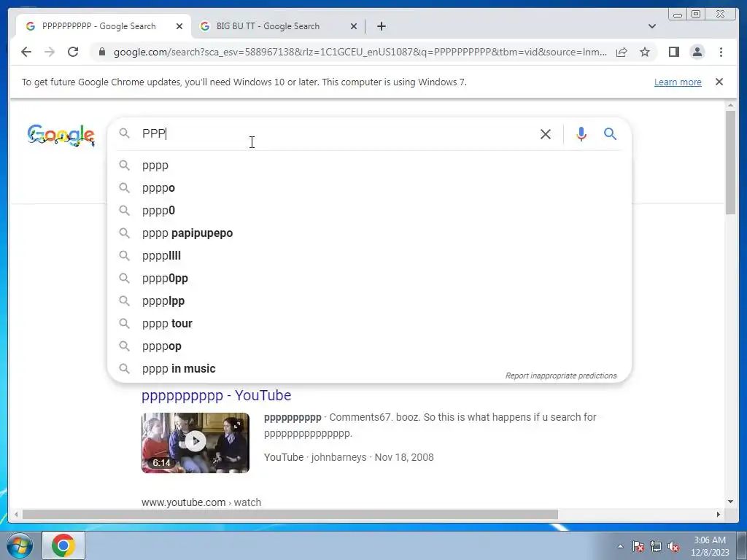Open the Windows Start menu
Screen dimensions: 747x560
tap(19, 545)
